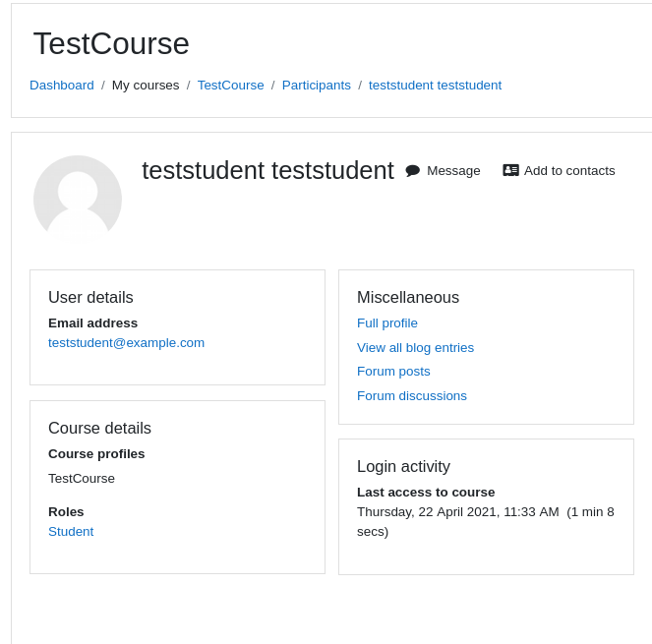The height and width of the screenshot is (644, 652).
Task: Click My courses breadcrumb text
Action: point(146,86)
